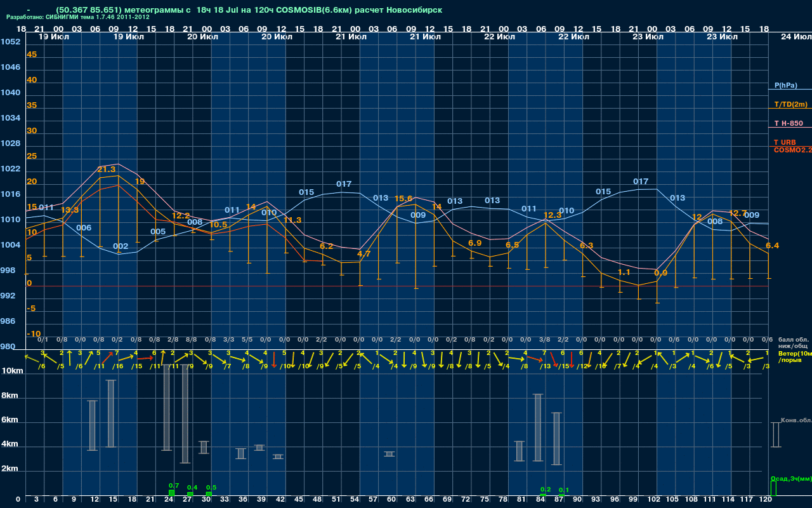Click the 980 pressure axis value
This screenshot has width=812, height=508.
coord(8,347)
